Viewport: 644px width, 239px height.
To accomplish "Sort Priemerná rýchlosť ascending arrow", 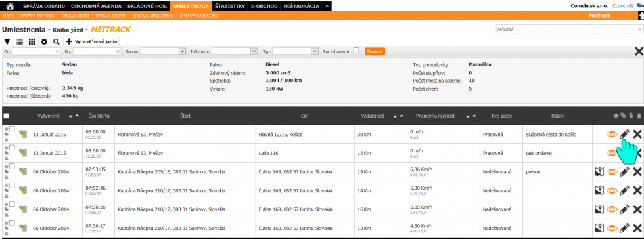I will [474, 116].
